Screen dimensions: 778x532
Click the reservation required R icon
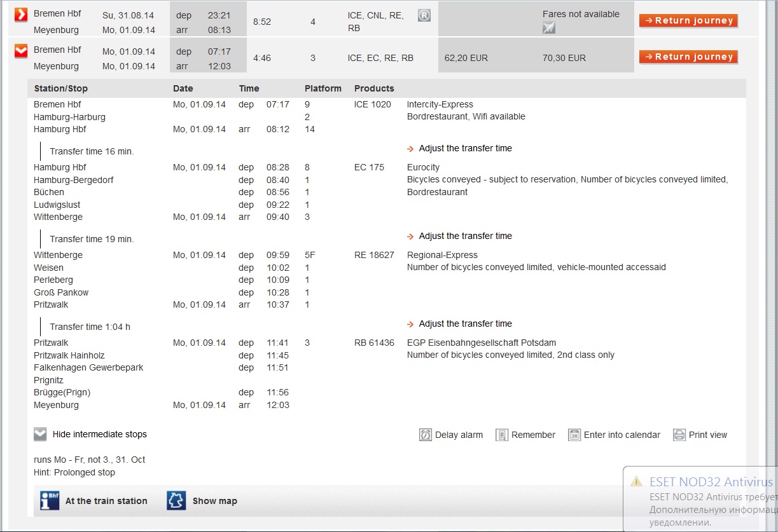point(424,15)
